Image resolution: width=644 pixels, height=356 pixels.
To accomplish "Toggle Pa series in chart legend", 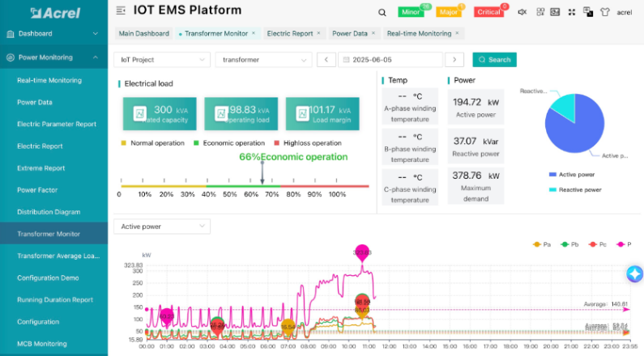I will click(x=542, y=244).
